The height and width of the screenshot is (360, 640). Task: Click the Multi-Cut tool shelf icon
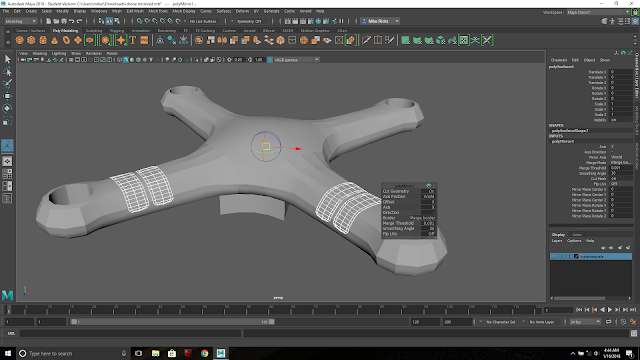pyautogui.click(x=366, y=40)
